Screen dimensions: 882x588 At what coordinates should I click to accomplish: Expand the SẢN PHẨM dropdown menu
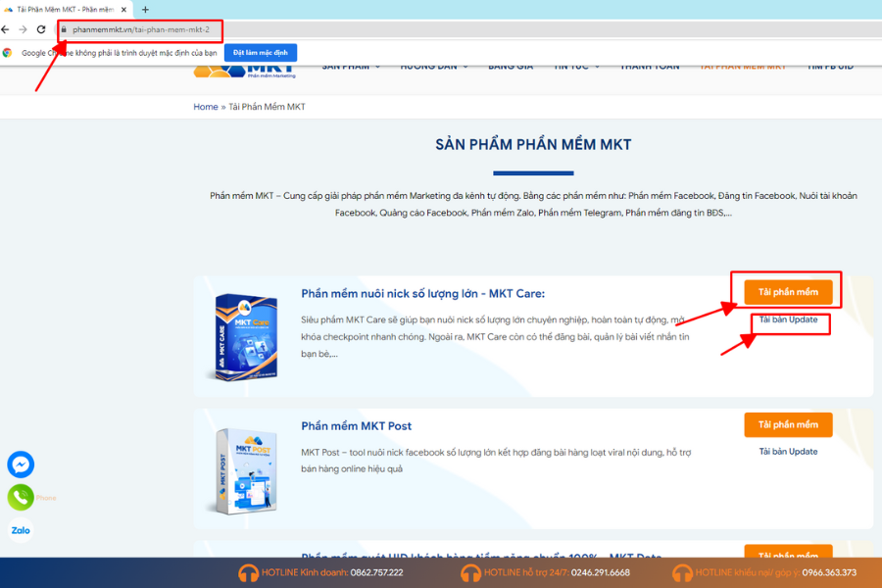(351, 67)
